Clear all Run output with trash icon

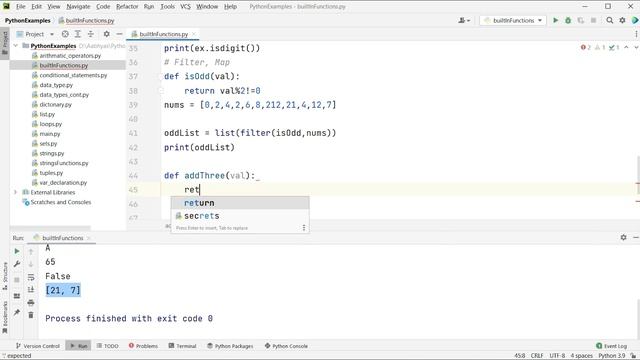pyautogui.click(x=31, y=315)
